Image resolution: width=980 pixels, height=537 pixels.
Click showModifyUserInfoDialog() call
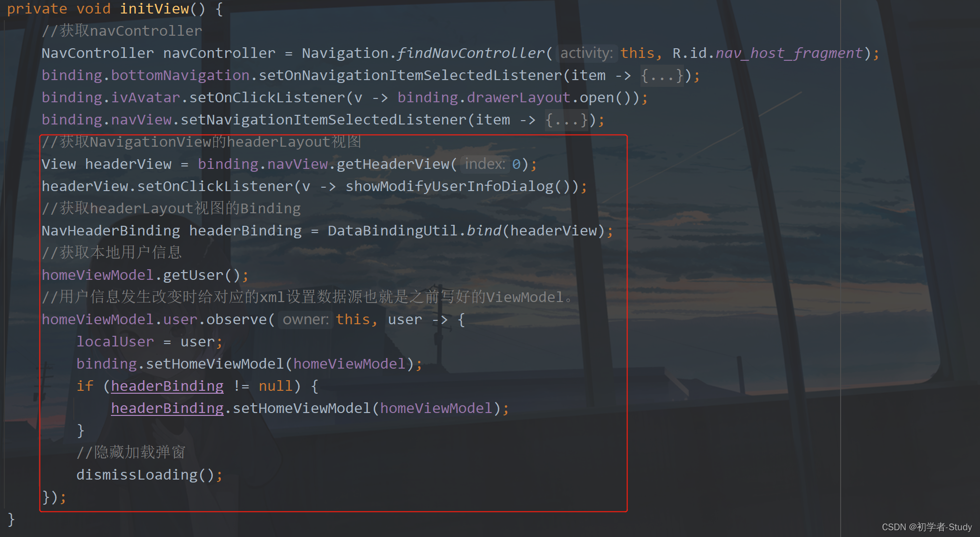click(458, 186)
